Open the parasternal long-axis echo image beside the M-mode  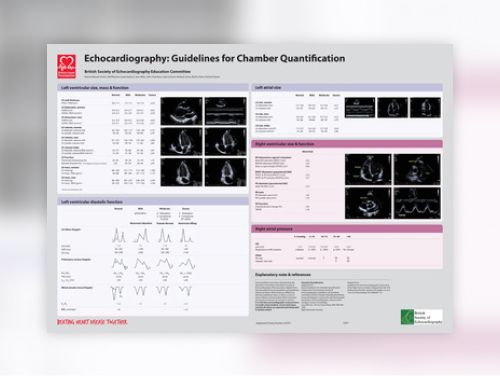(x=182, y=111)
